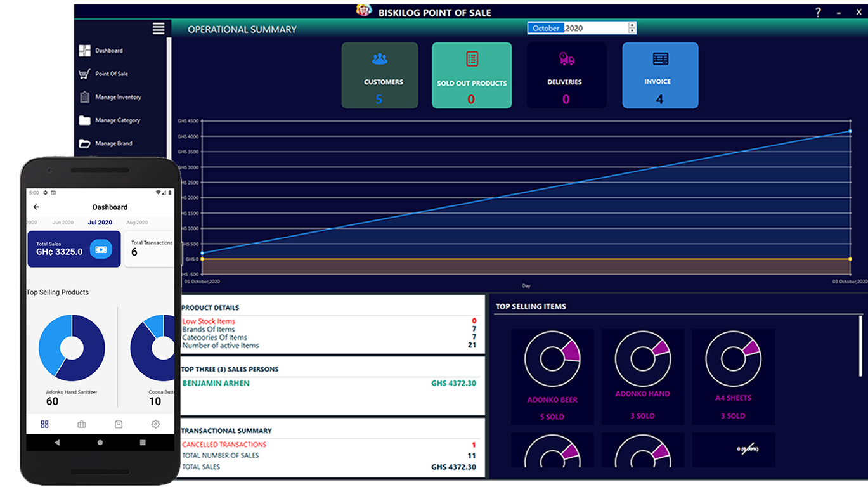This screenshot has height=487, width=868.
Task: Tap the shopping bag icon in phone nav
Action: pos(119,424)
